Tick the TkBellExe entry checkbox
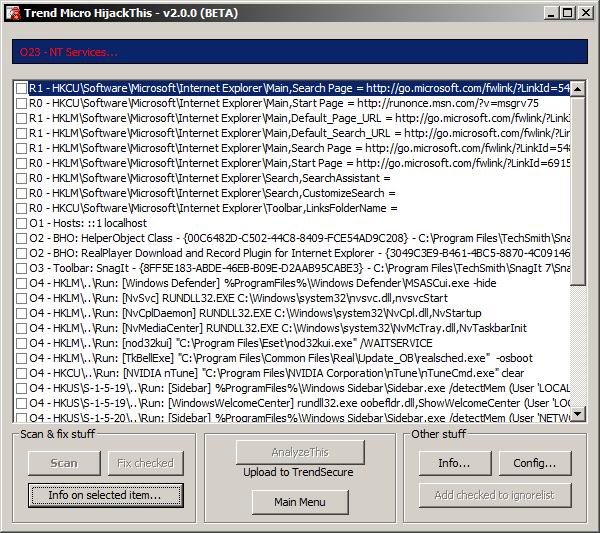This screenshot has height=533, width=600. point(21,358)
